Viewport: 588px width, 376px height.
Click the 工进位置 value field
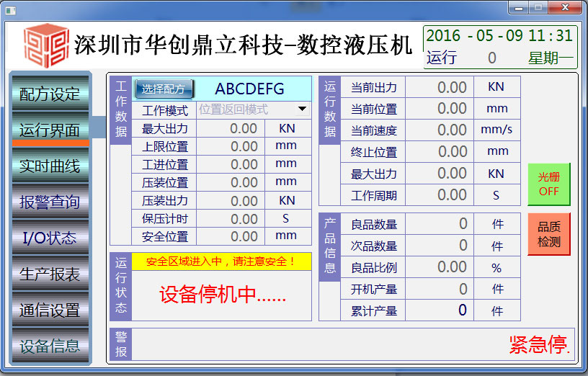tap(231, 164)
